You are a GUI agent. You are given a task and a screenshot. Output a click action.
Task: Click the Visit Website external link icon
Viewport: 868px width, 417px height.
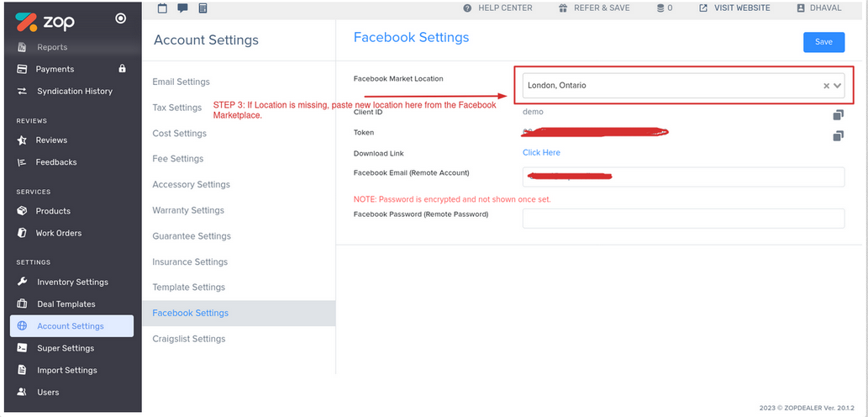[703, 8]
